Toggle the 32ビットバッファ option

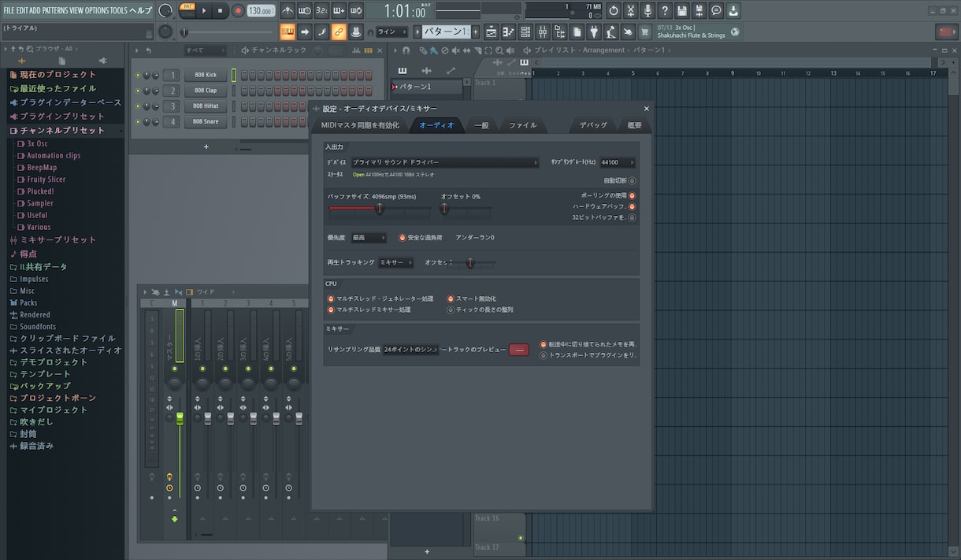(632, 217)
